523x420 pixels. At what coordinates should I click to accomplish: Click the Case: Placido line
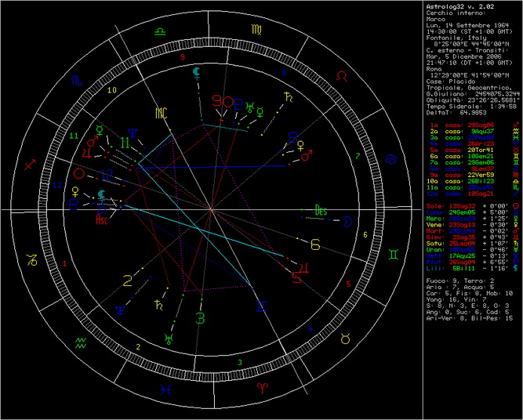coord(452,81)
